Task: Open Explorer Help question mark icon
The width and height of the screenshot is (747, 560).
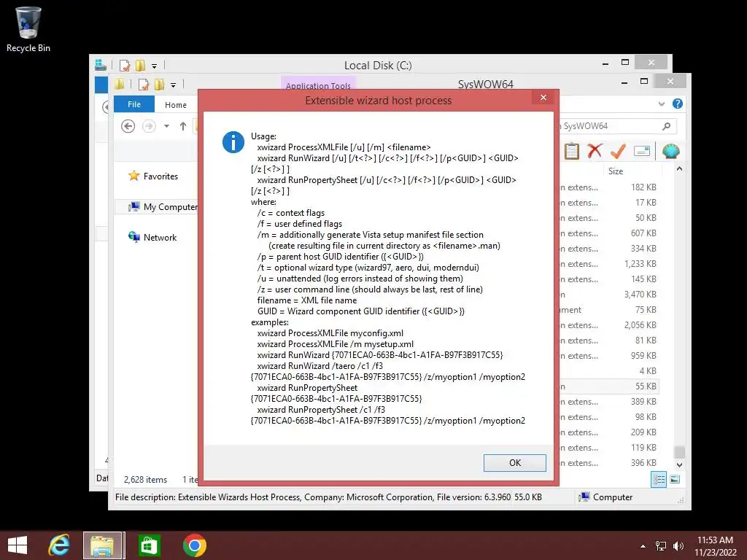Action: click(x=678, y=104)
